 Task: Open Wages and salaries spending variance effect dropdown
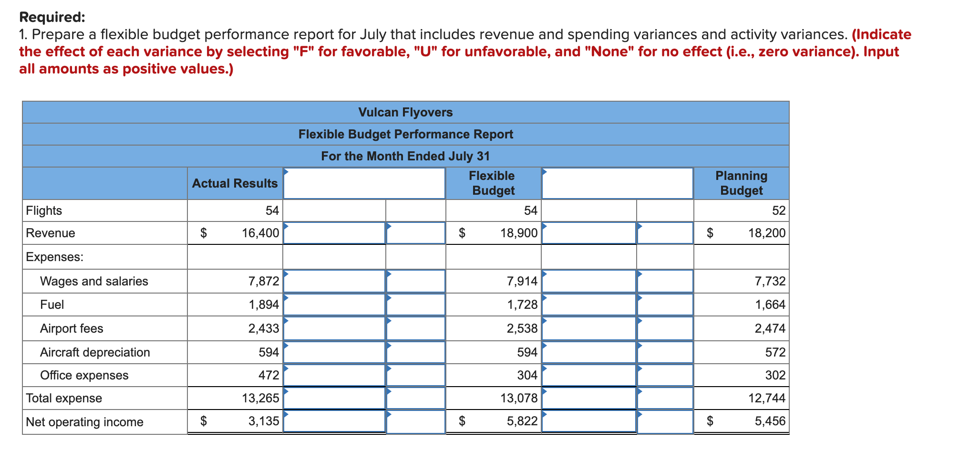coord(416,281)
